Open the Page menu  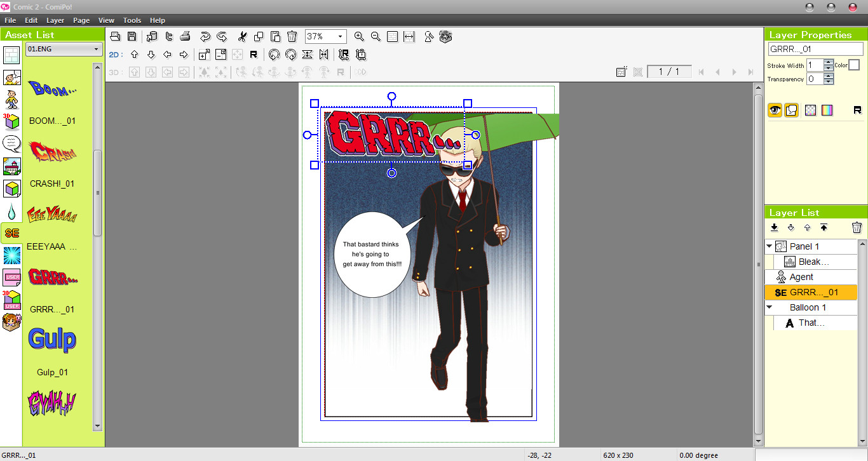coord(81,20)
